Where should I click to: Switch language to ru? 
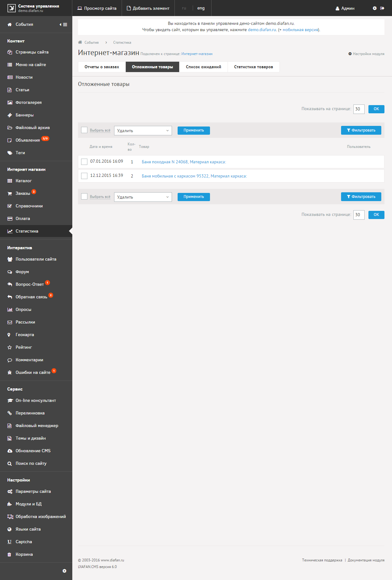[184, 8]
